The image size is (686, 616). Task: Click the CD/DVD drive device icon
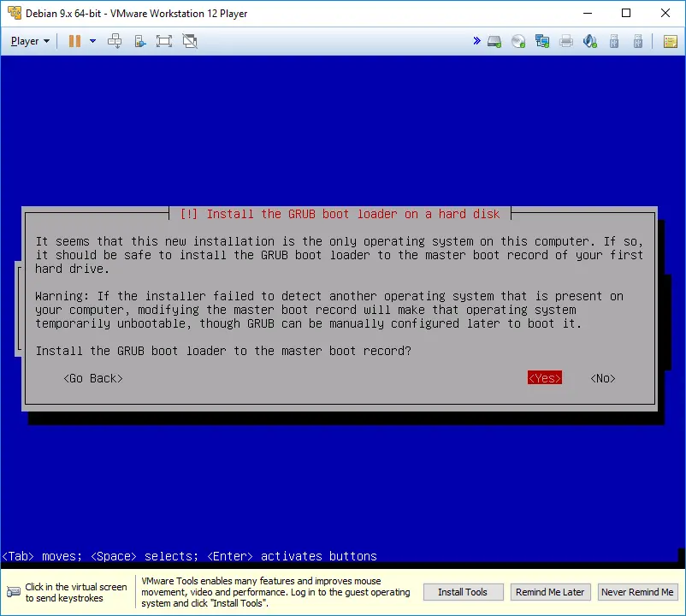pyautogui.click(x=518, y=42)
